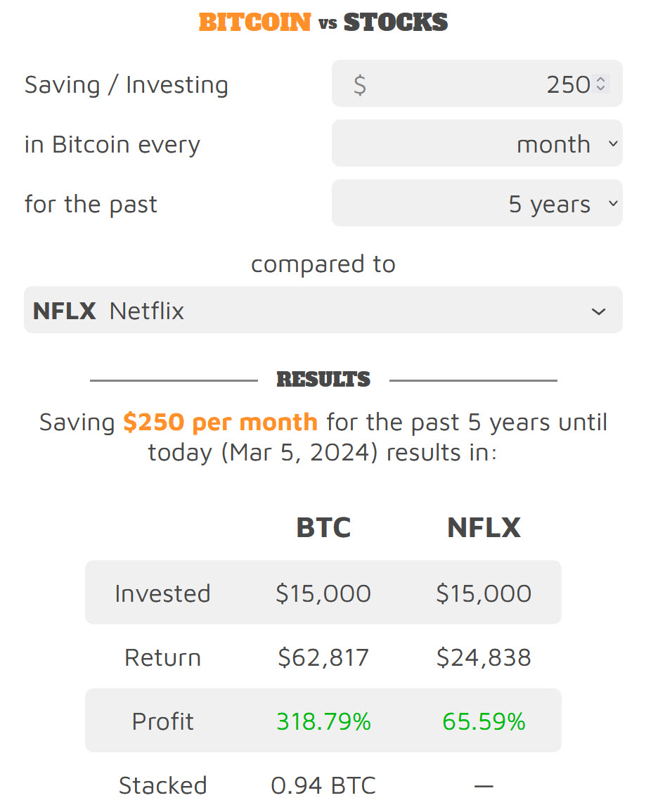
Task: Open the frequency dropdown showing month
Action: (477, 144)
